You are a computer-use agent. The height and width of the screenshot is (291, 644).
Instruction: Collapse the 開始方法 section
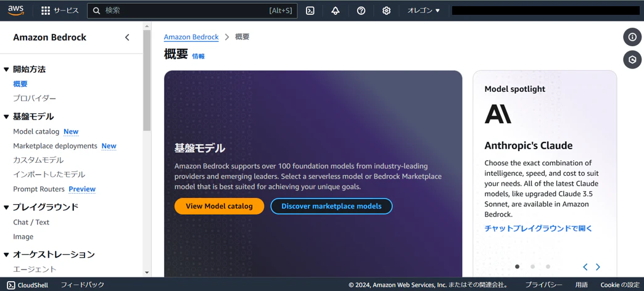pos(6,70)
